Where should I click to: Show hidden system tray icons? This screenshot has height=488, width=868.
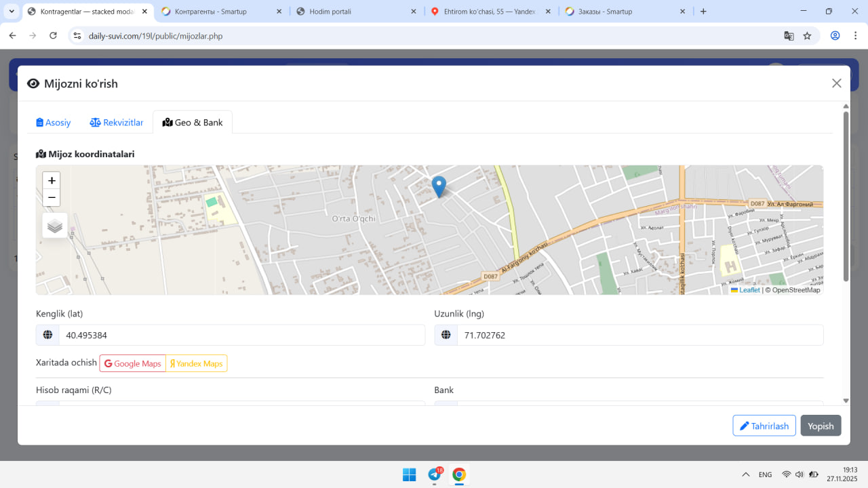[745, 474]
